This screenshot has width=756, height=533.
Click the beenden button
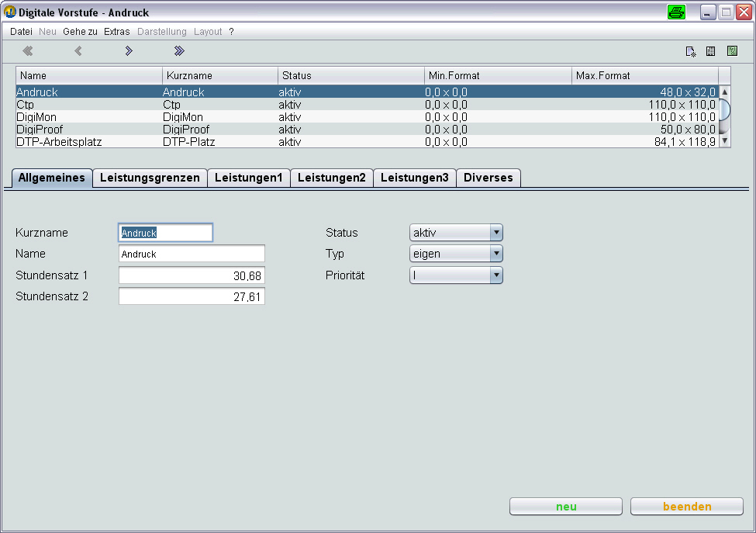pyautogui.click(x=687, y=507)
